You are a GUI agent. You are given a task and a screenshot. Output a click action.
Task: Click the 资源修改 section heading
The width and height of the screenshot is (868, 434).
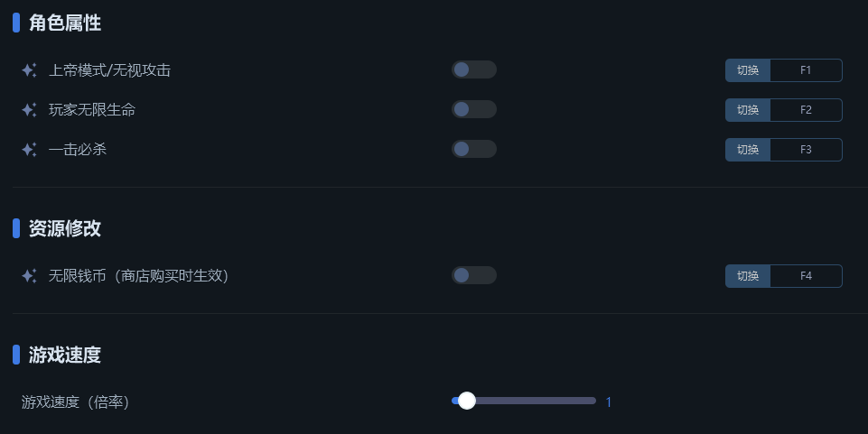[65, 228]
